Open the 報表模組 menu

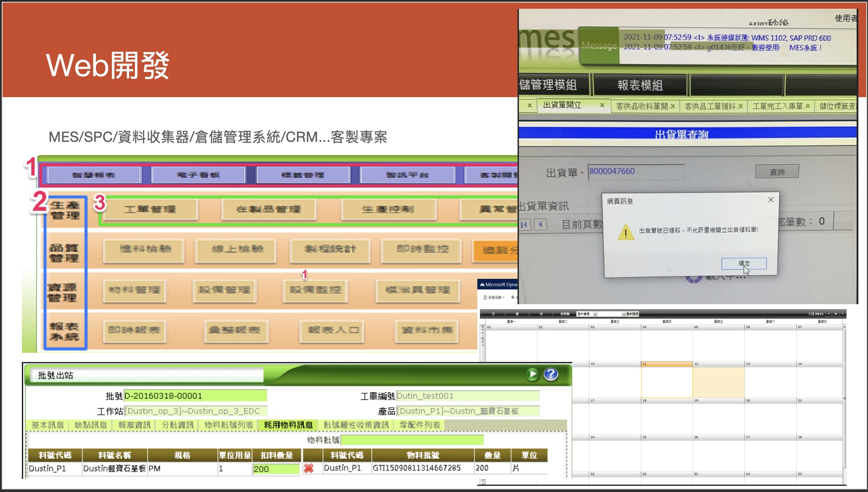pos(640,85)
